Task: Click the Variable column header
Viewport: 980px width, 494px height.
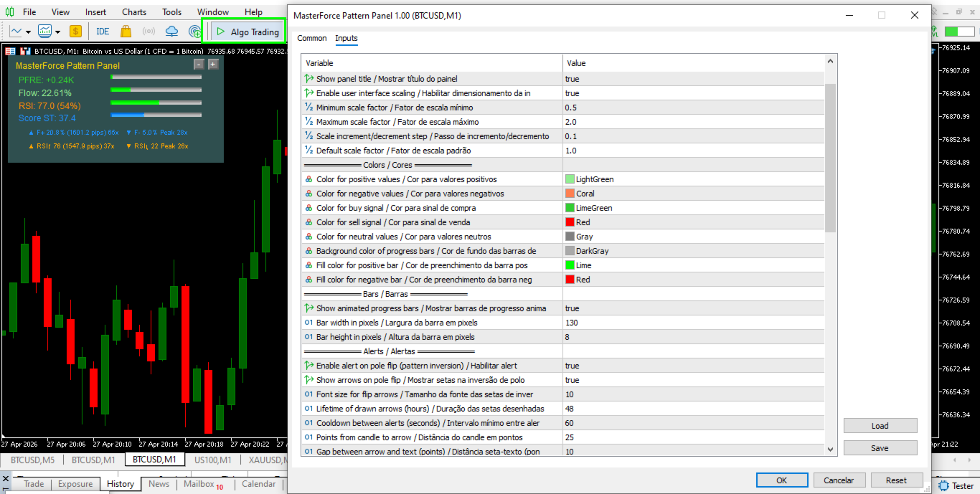Action: [x=432, y=63]
